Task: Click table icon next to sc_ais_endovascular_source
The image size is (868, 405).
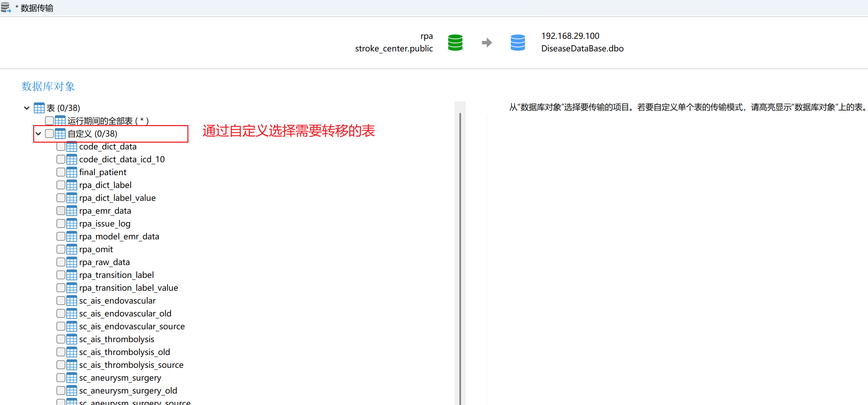Action: [x=72, y=326]
